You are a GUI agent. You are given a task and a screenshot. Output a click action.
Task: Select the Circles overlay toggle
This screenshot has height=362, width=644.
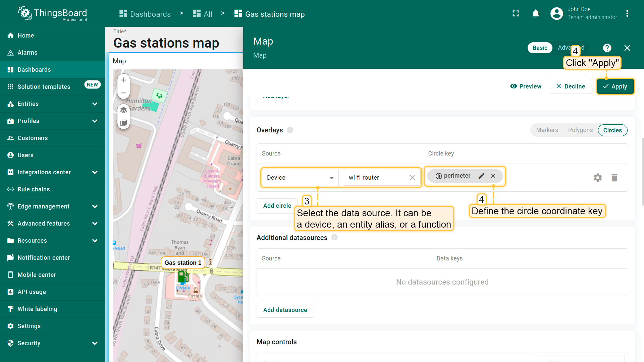(612, 130)
